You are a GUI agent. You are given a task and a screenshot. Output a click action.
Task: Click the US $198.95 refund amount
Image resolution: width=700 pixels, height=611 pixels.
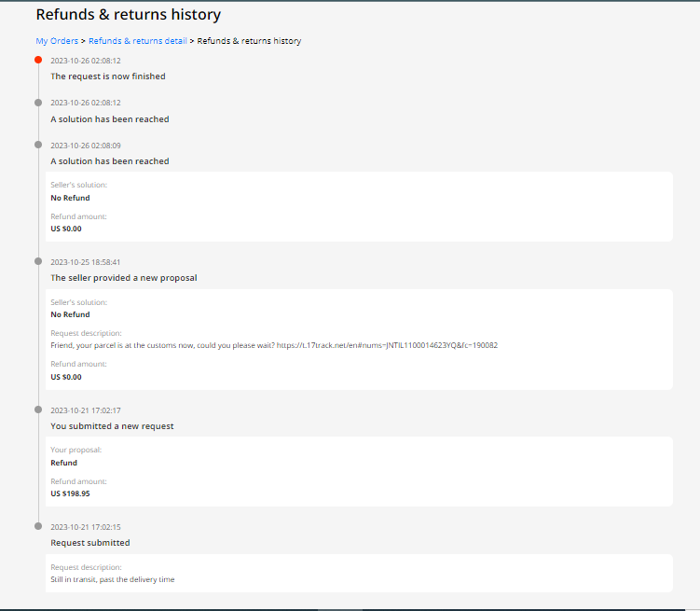tap(70, 493)
